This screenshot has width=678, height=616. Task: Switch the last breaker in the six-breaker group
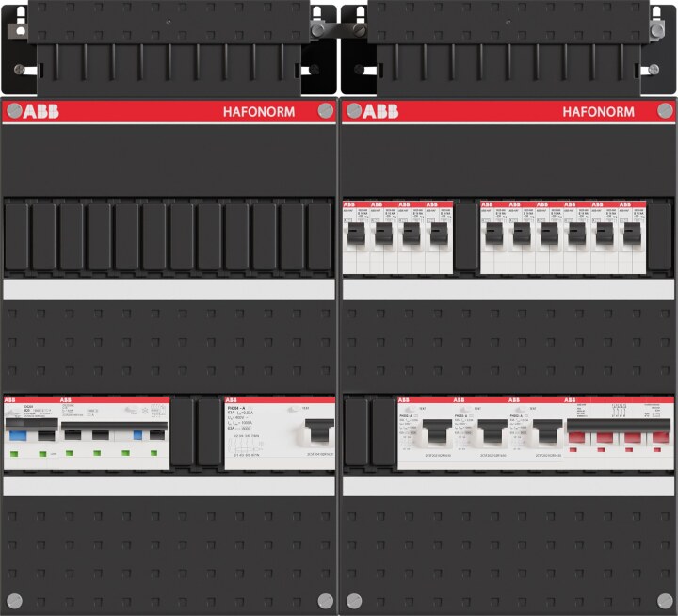(x=632, y=234)
